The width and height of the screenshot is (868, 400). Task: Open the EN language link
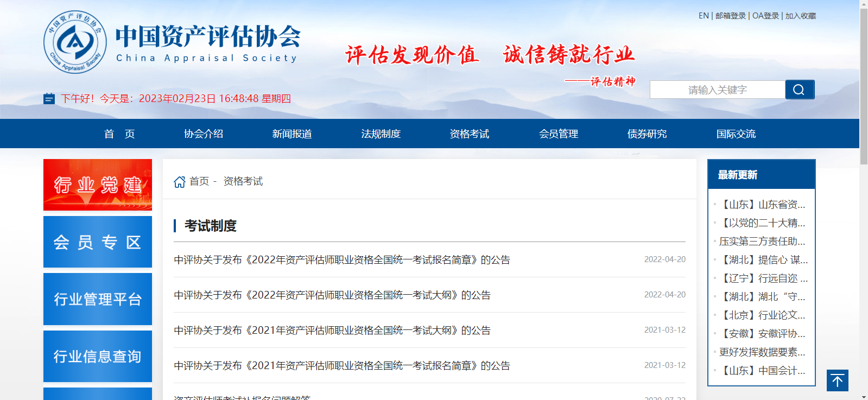point(704,16)
